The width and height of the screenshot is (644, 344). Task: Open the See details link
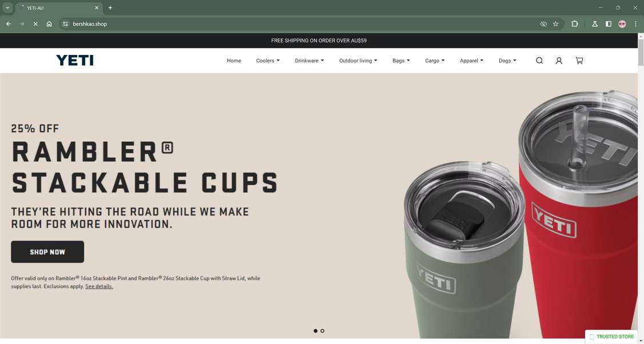pos(99,286)
